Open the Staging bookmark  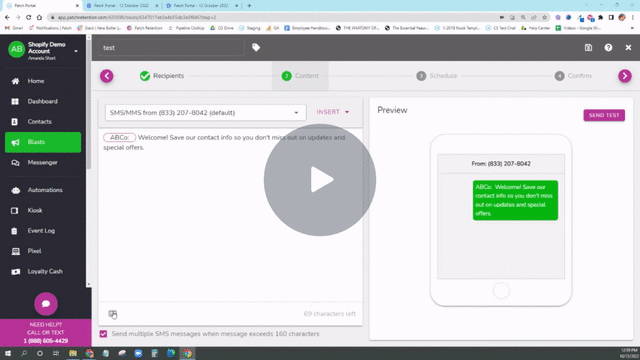(249, 28)
